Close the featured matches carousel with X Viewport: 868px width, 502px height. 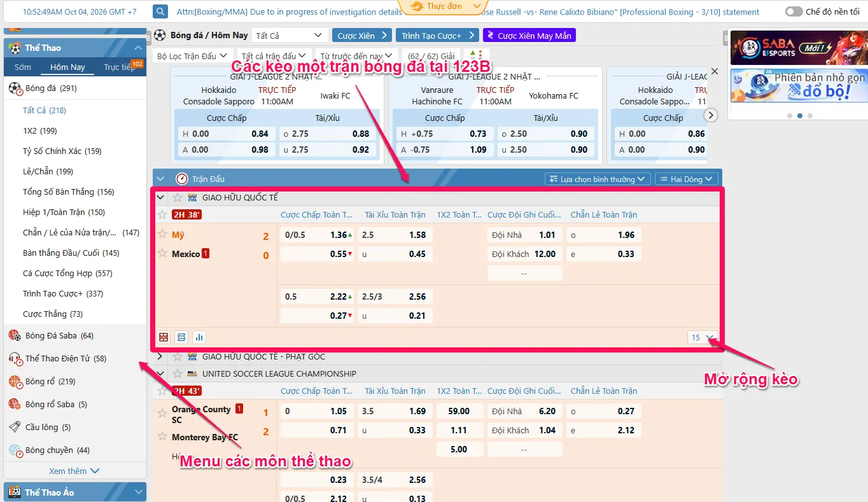pyautogui.click(x=714, y=72)
